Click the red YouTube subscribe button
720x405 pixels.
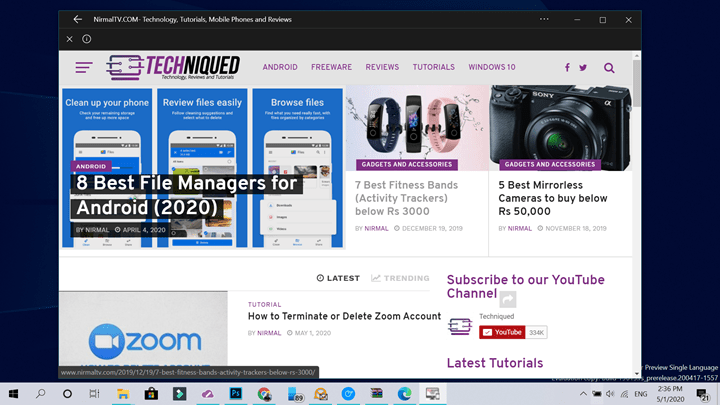(502, 332)
